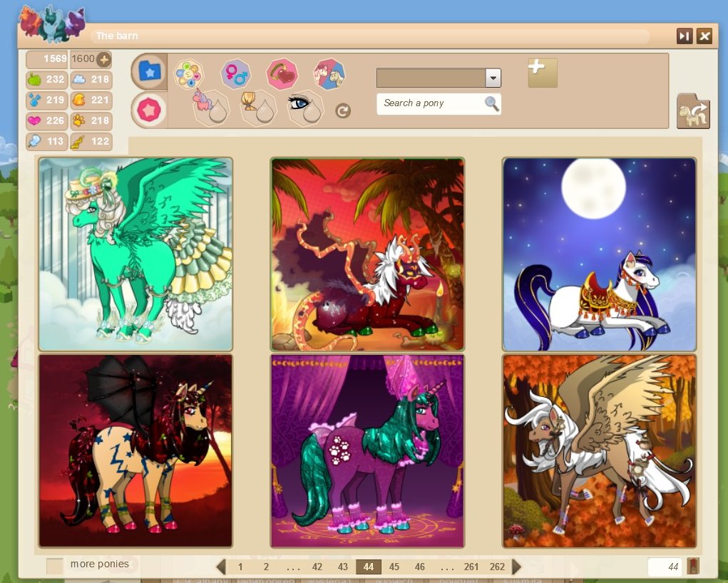This screenshot has height=583, width=728.
Task: Open the pony transfer folder icon
Action: click(x=693, y=111)
